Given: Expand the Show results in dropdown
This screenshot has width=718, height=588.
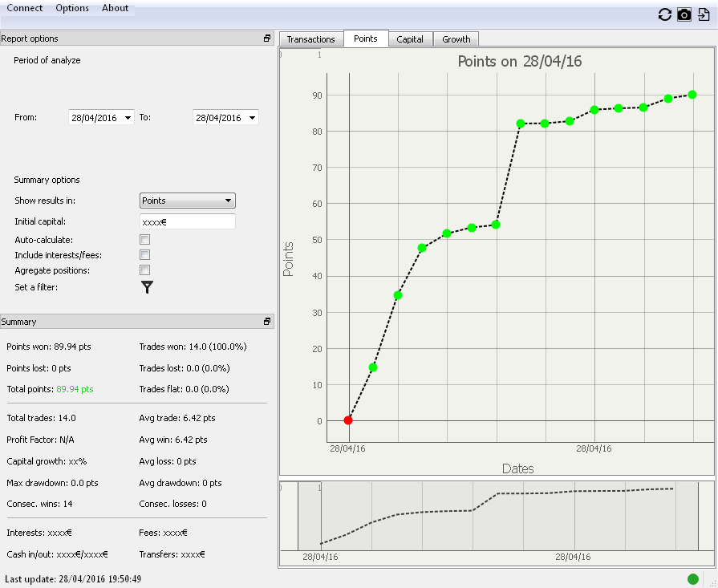Looking at the screenshot, I should (x=188, y=201).
